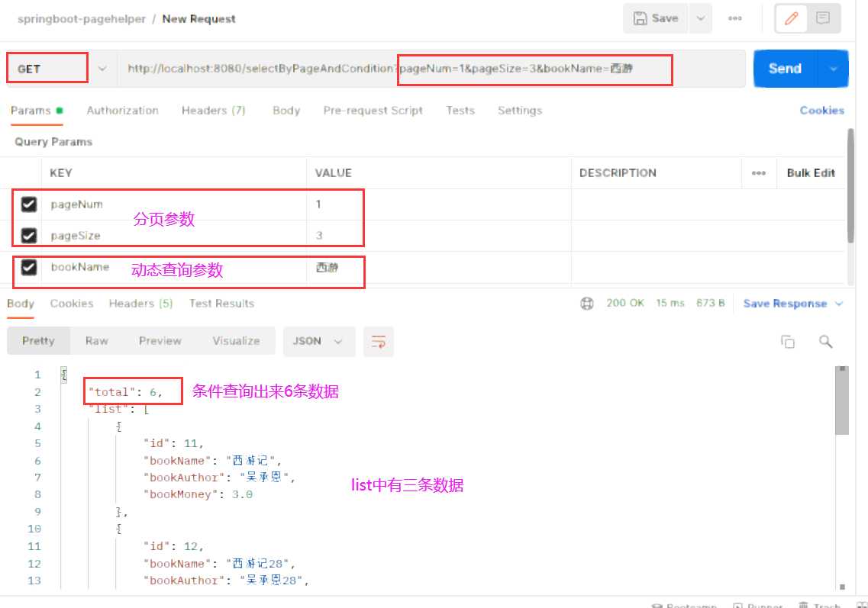Open the comments icon

pos(823,18)
